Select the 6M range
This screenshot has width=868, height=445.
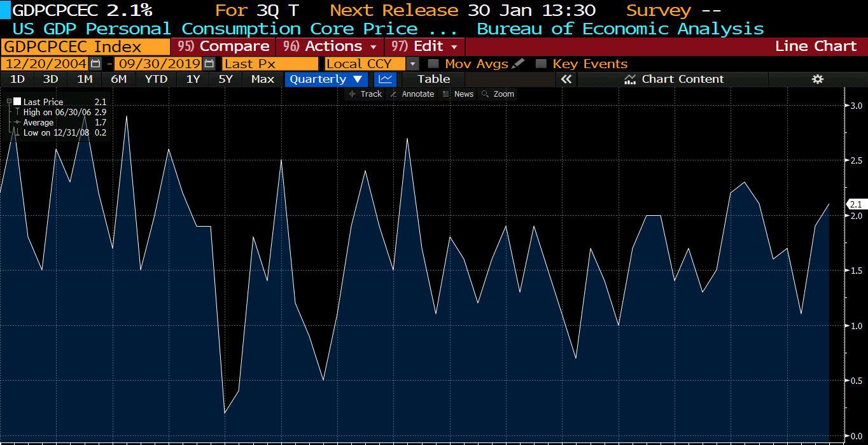(119, 79)
